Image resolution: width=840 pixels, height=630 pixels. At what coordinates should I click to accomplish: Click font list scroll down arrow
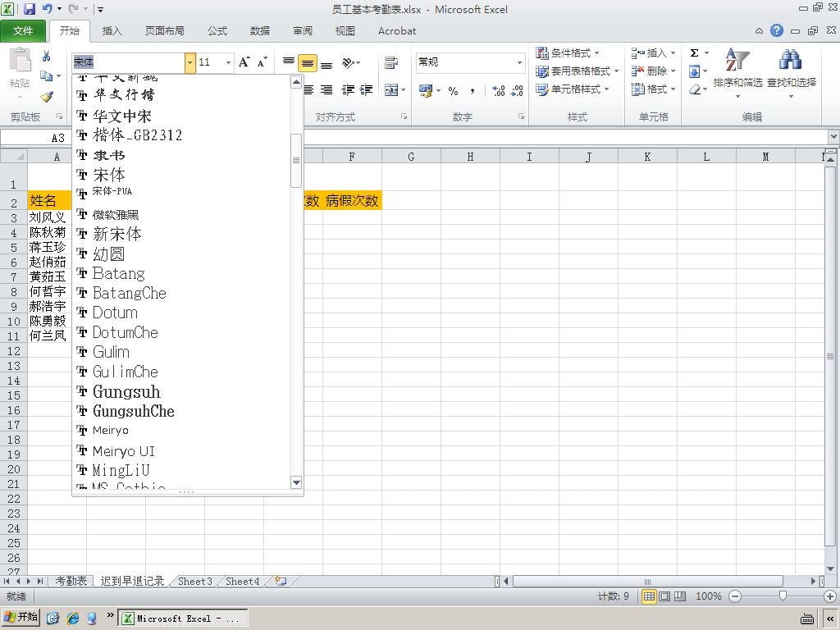(x=296, y=482)
